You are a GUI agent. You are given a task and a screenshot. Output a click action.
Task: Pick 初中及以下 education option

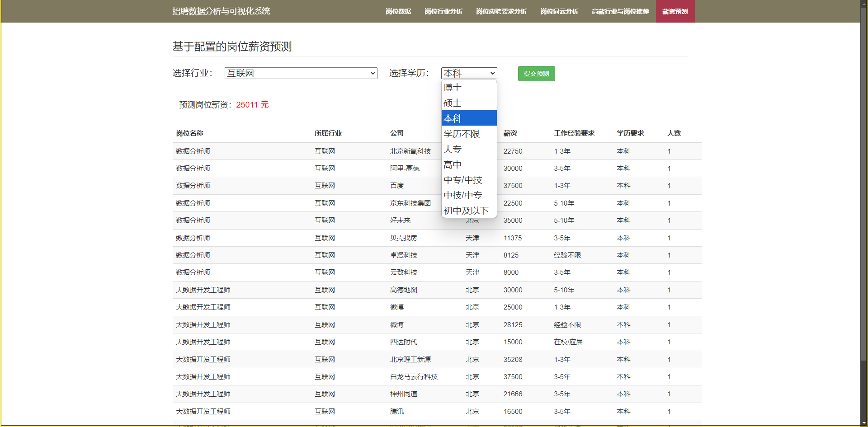tap(469, 211)
